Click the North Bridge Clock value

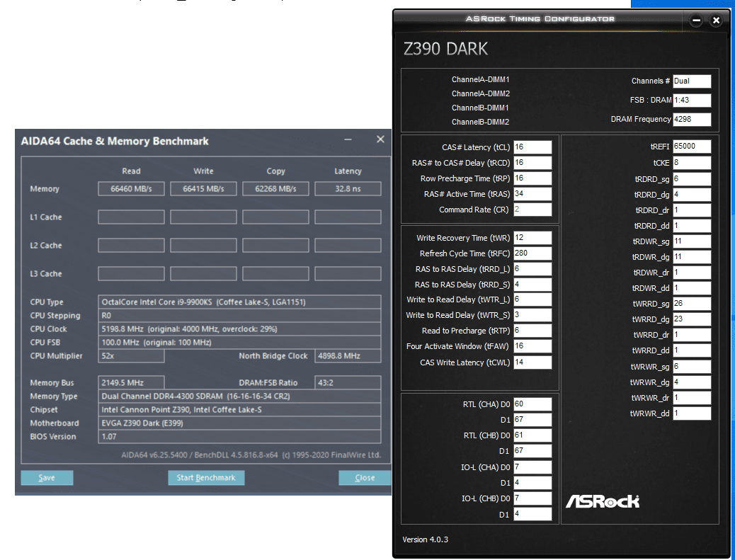click(348, 356)
